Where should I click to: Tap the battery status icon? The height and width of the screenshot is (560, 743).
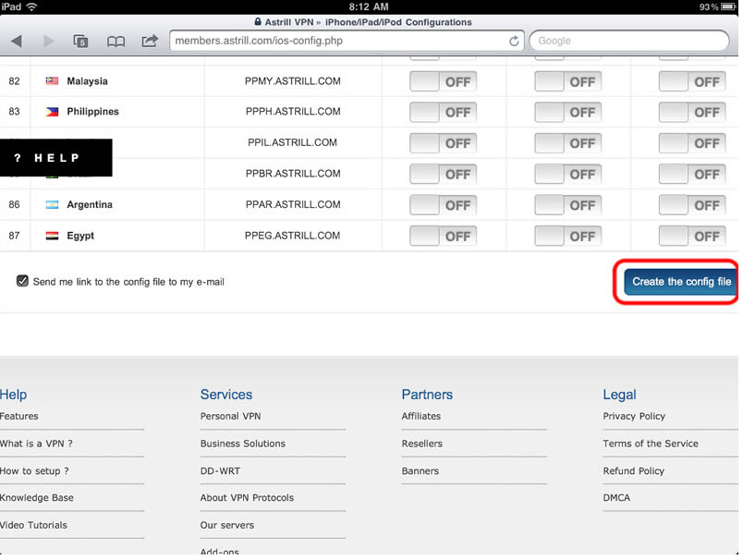click(728, 6)
